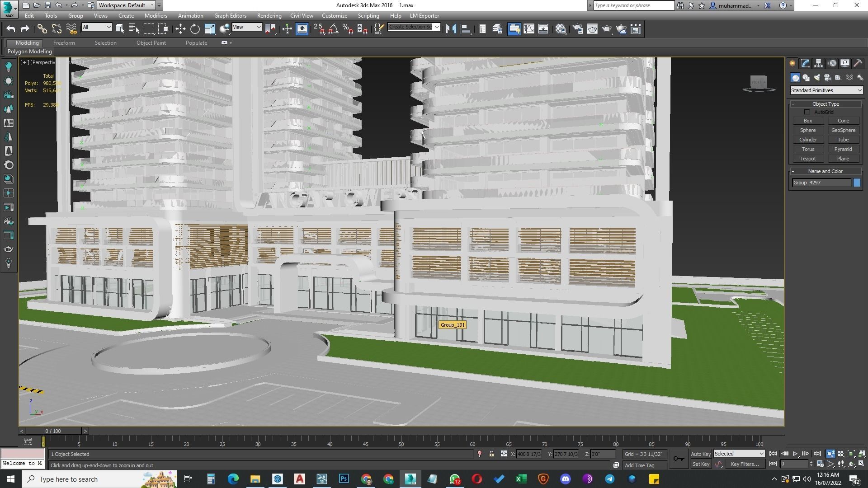Viewport: 868px width, 488px height.
Task: Open the viewport plus menu
Action: pyautogui.click(x=24, y=62)
